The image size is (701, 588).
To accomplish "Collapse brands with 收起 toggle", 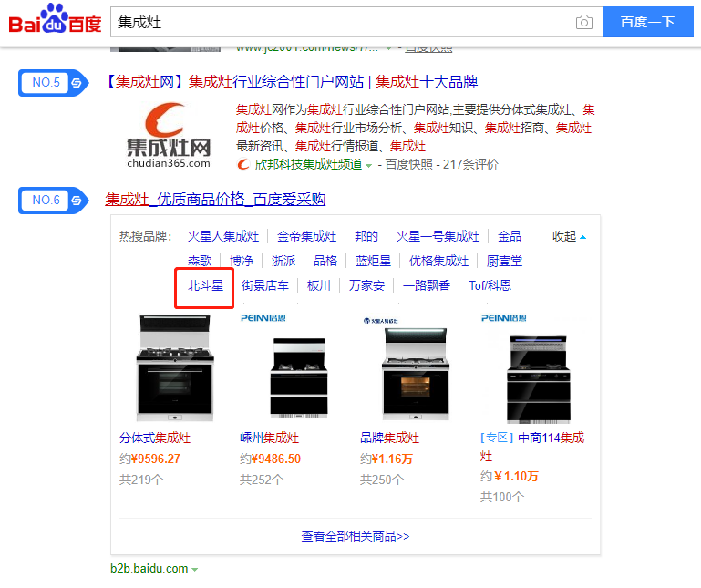I will click(x=569, y=236).
